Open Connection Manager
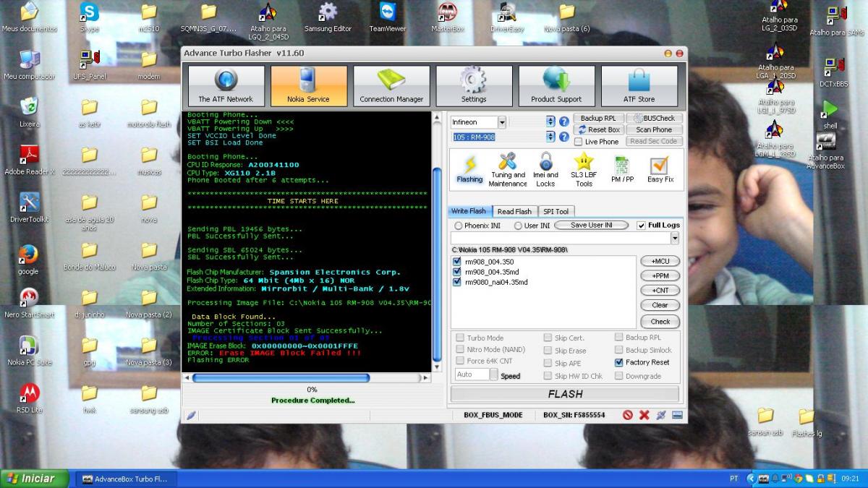The height and width of the screenshot is (488, 868). tap(391, 86)
